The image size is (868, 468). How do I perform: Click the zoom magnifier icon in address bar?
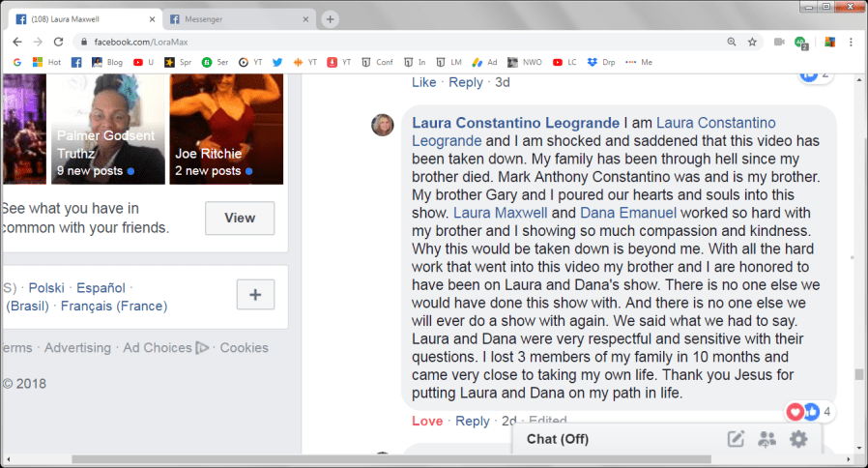coord(731,42)
